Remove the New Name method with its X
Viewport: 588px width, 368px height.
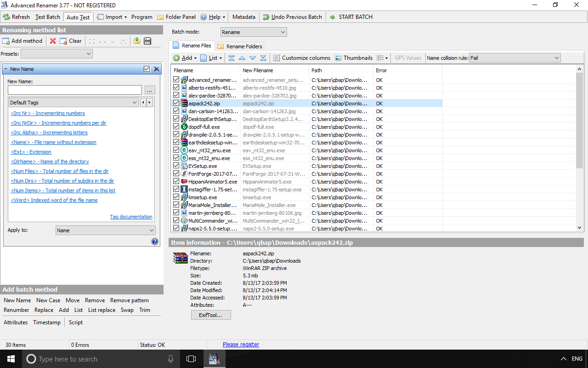(x=157, y=69)
